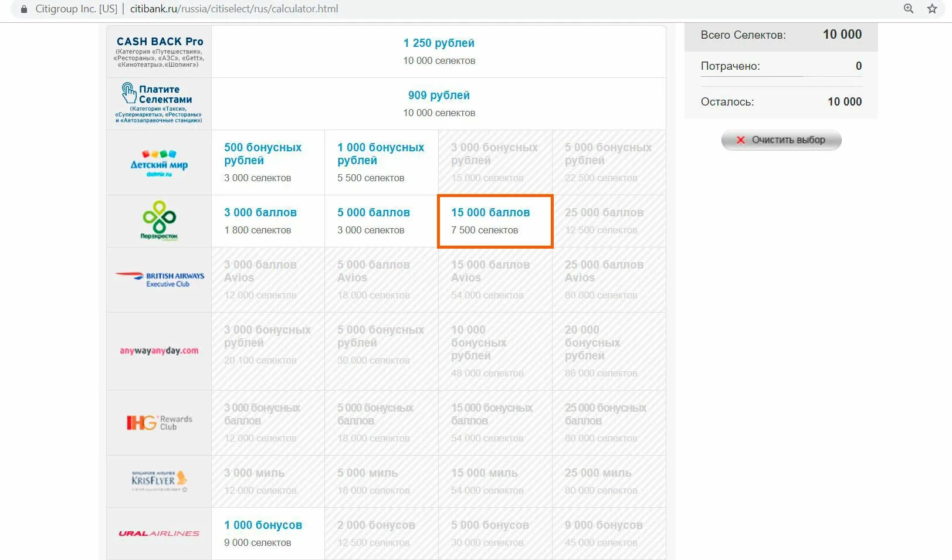Click IHG 5 000 бонусных баллов cell
The width and height of the screenshot is (952, 560).
[381, 423]
